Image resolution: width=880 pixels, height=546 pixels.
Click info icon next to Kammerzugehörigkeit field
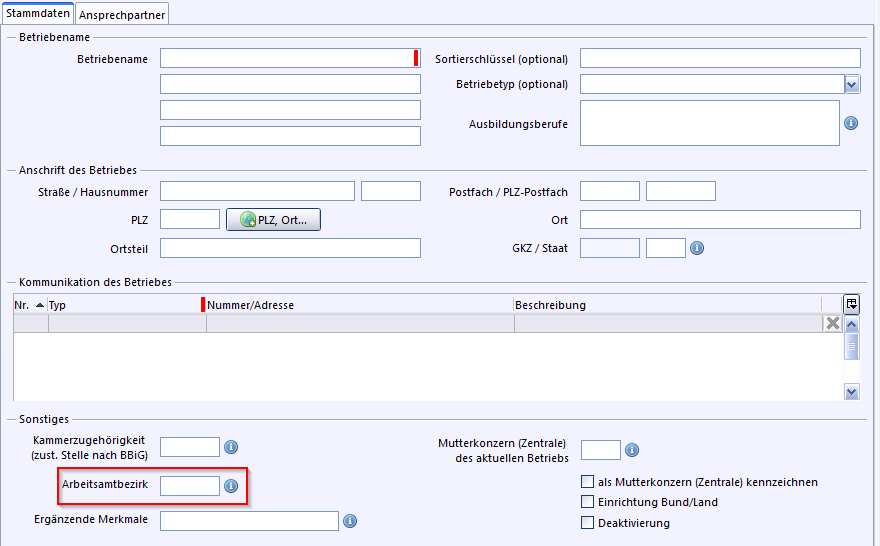tap(230, 447)
